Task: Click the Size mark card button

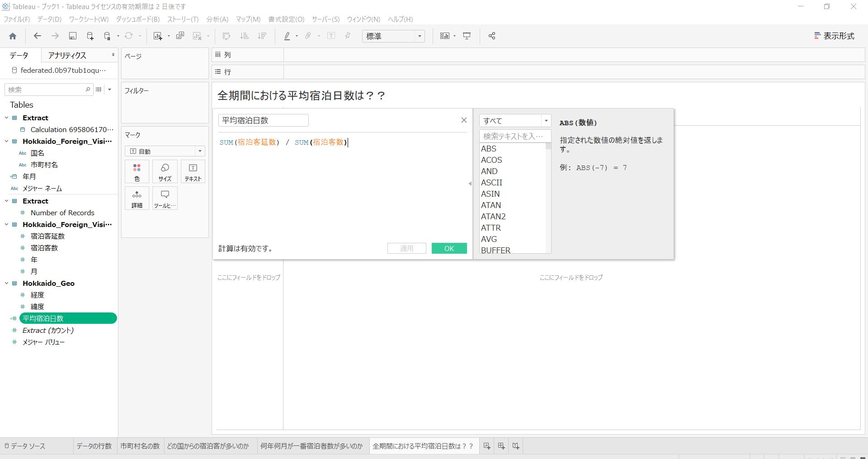Action: click(x=165, y=172)
